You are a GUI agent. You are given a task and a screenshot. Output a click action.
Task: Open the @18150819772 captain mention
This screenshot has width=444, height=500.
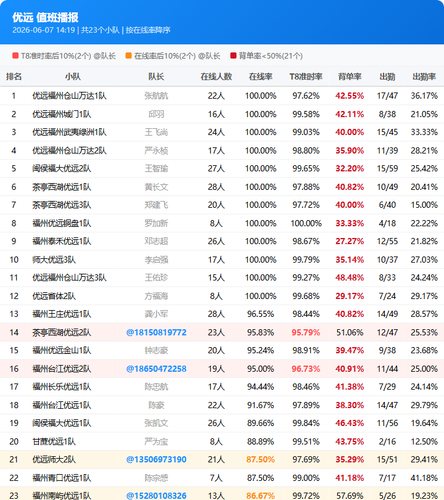click(x=156, y=332)
